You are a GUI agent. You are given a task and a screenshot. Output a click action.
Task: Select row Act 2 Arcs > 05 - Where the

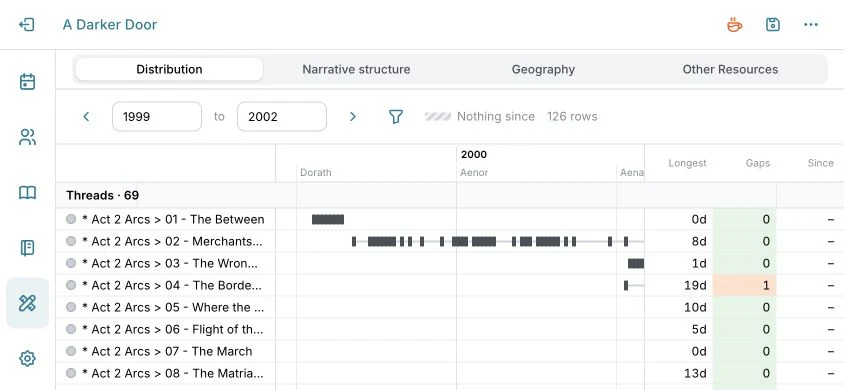click(x=173, y=307)
